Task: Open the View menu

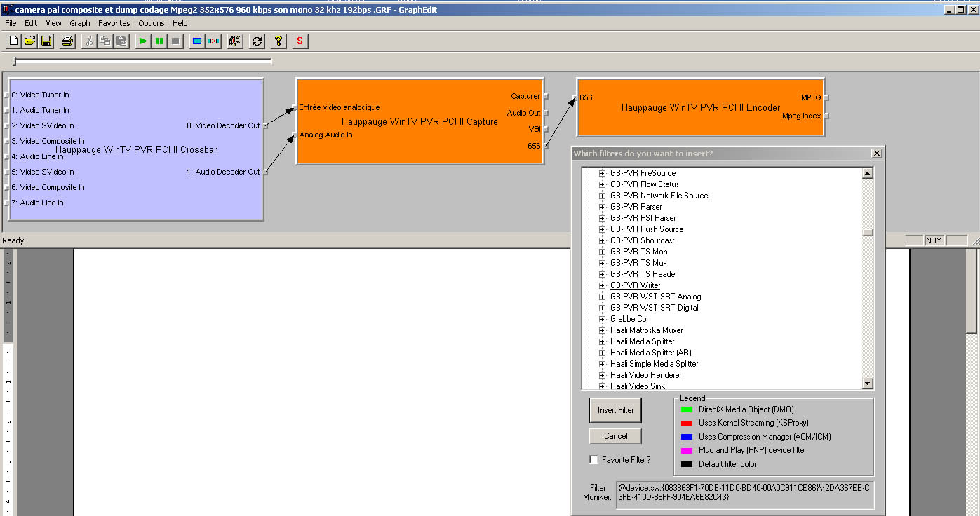Action: point(54,23)
